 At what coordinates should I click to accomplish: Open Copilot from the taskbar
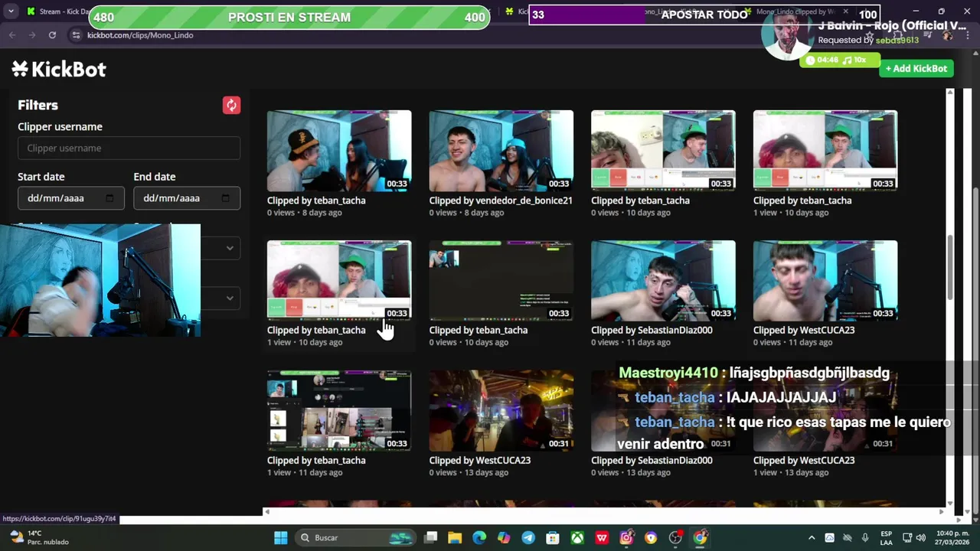coord(504,537)
